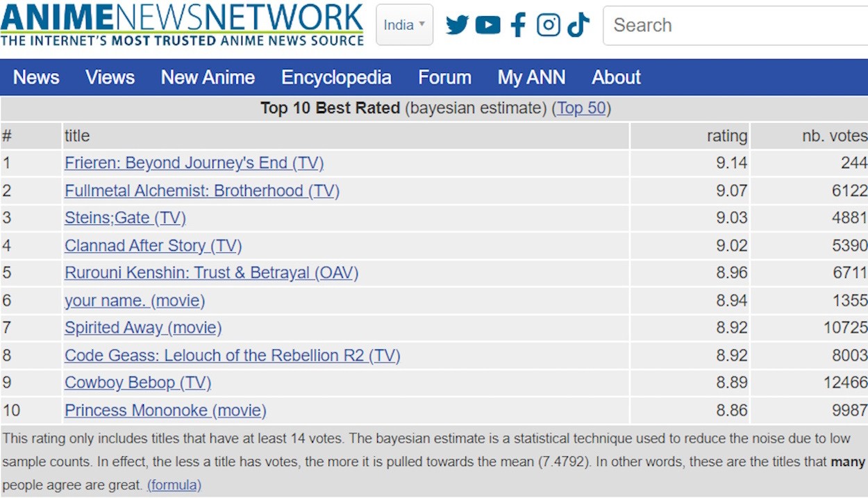This screenshot has height=498, width=868.
Task: Open the TikTok social icon
Action: point(578,25)
